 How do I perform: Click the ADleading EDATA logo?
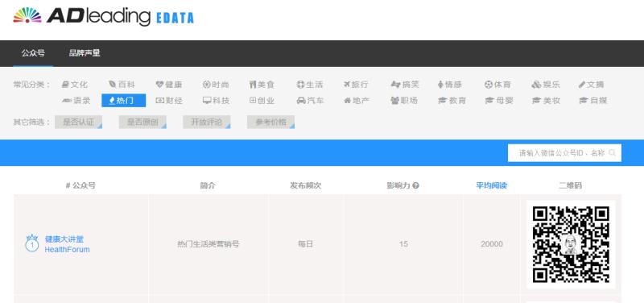[x=104, y=16]
